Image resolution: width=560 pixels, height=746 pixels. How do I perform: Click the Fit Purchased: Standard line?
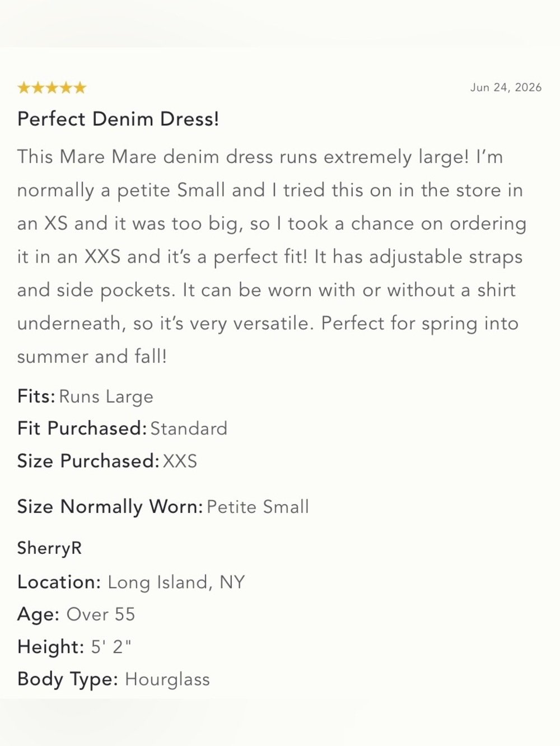coord(122,428)
